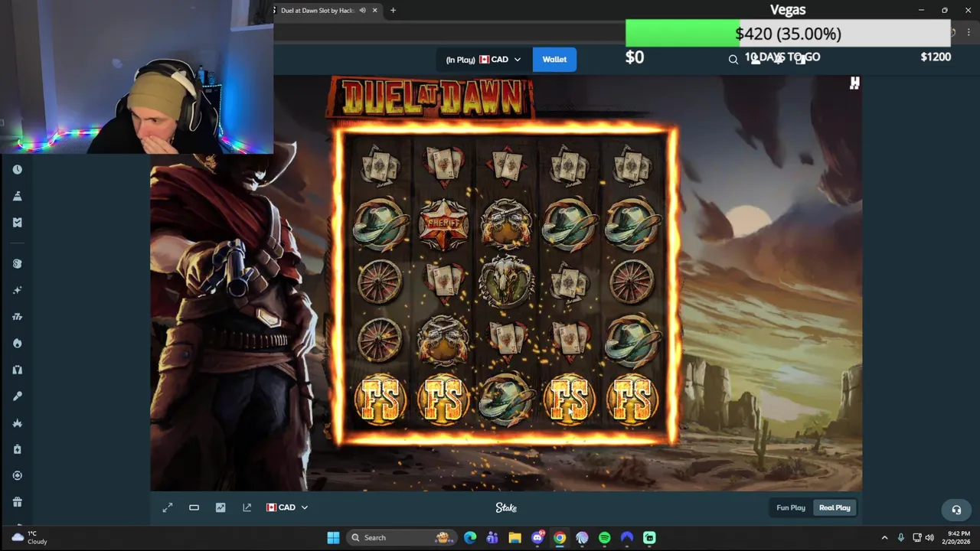Open Microsoft Edge from taskbar
This screenshot has height=551, width=980.
[x=470, y=538]
